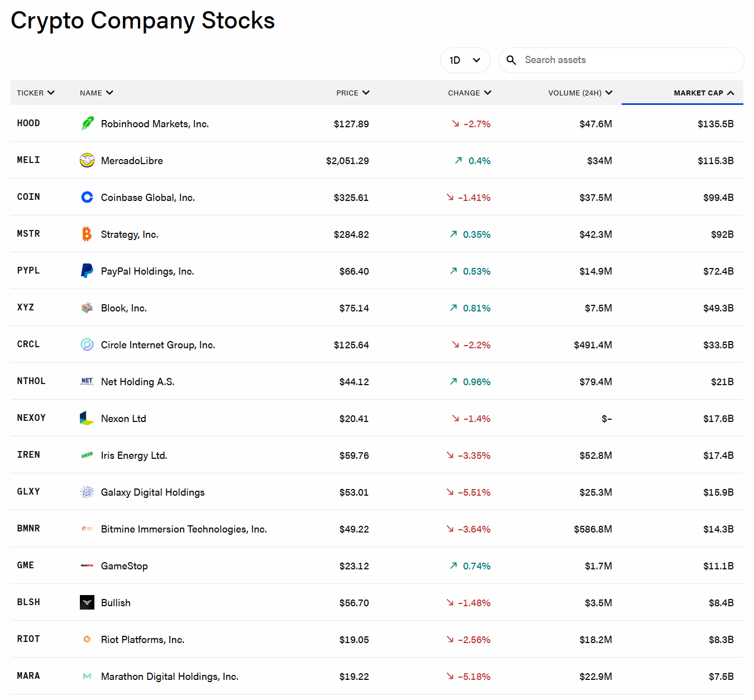This screenshot has height=700, width=754.
Task: Click the Coinbase Global blue logo icon
Action: [x=87, y=197]
